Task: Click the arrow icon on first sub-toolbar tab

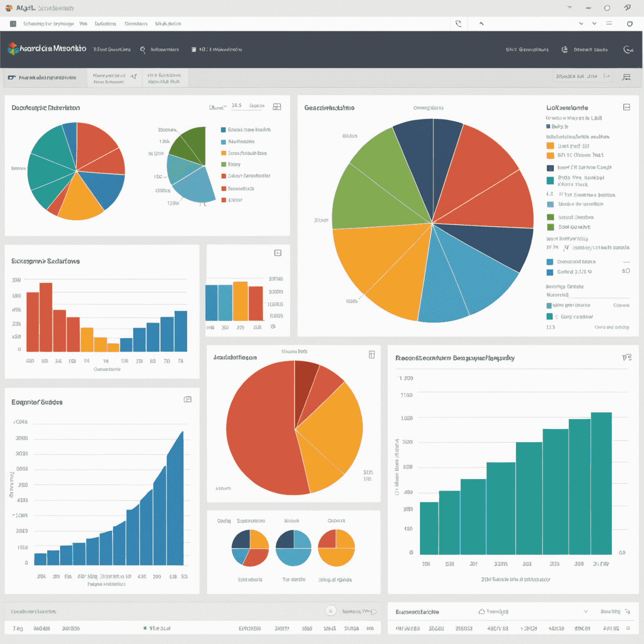Action: (133, 76)
